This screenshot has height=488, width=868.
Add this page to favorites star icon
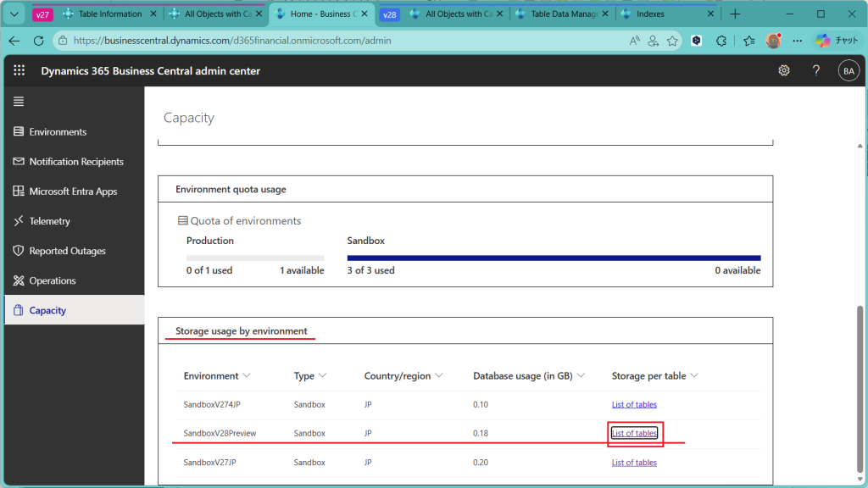tap(672, 41)
